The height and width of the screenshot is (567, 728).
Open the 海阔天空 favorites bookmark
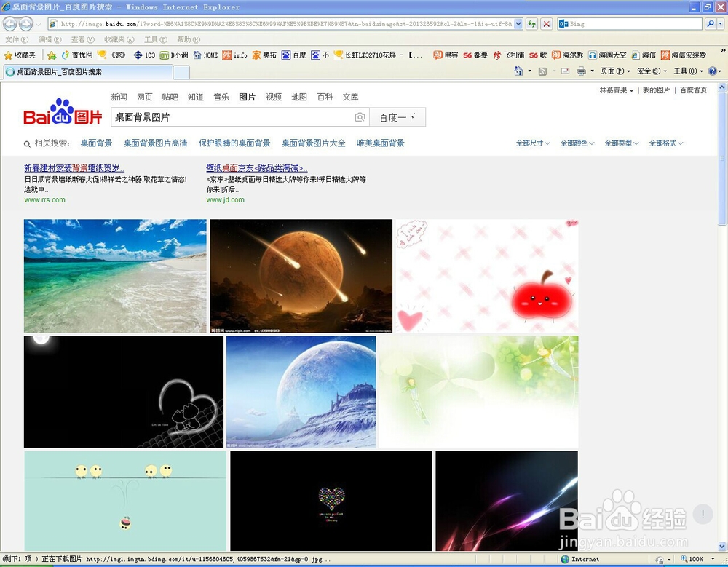click(607, 55)
